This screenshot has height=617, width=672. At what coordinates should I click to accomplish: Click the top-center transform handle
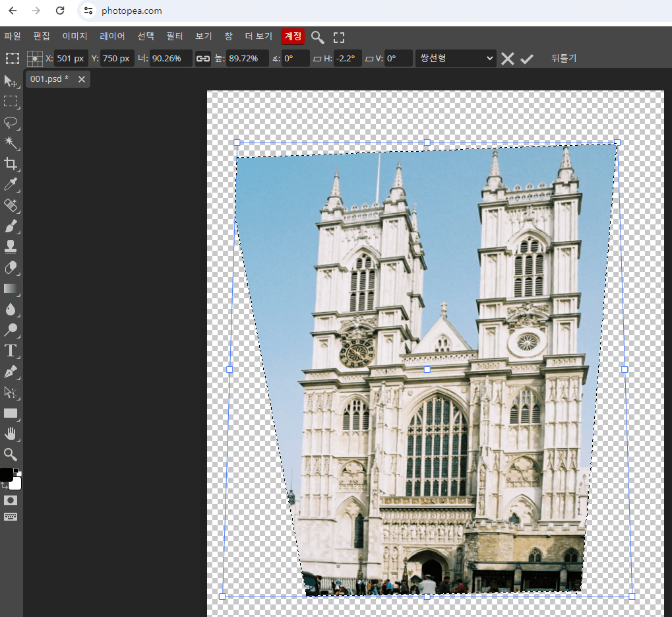point(427,143)
